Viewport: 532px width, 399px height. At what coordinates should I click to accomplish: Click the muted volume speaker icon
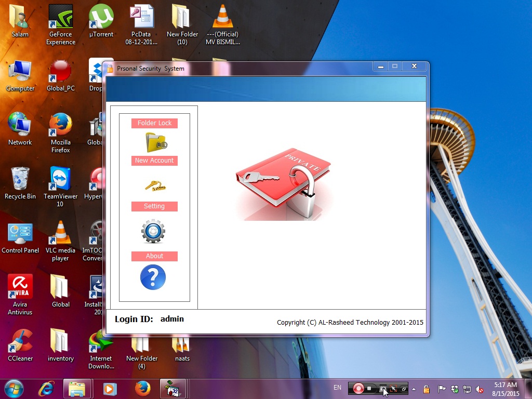[480, 389]
